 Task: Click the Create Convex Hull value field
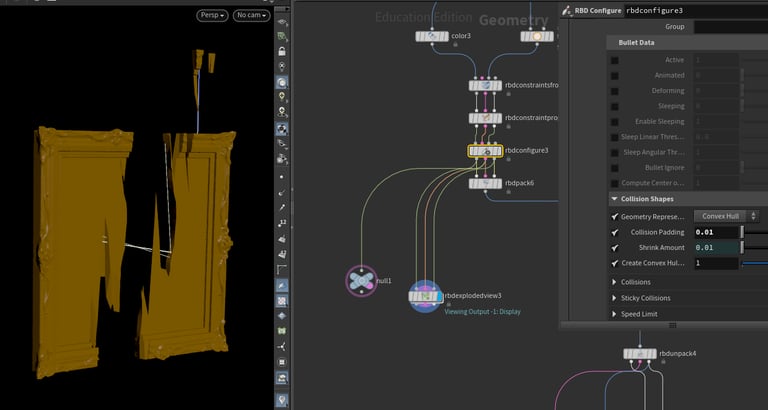716,264
